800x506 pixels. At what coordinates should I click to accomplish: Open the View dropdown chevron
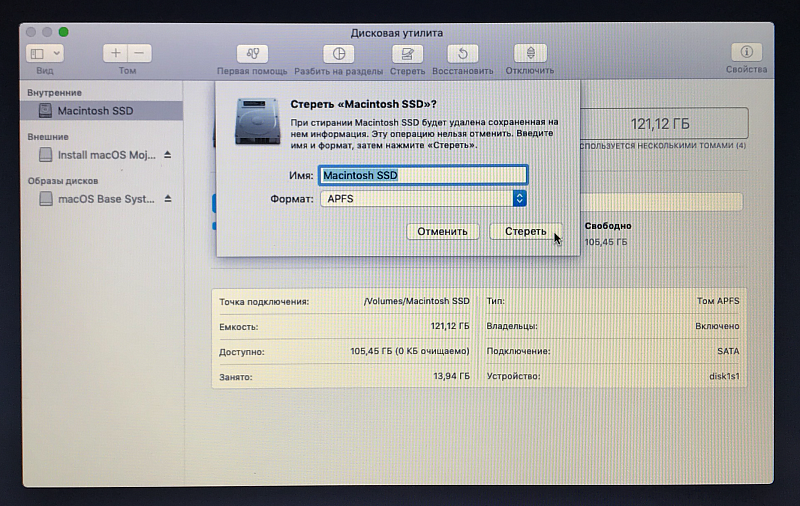coord(56,53)
